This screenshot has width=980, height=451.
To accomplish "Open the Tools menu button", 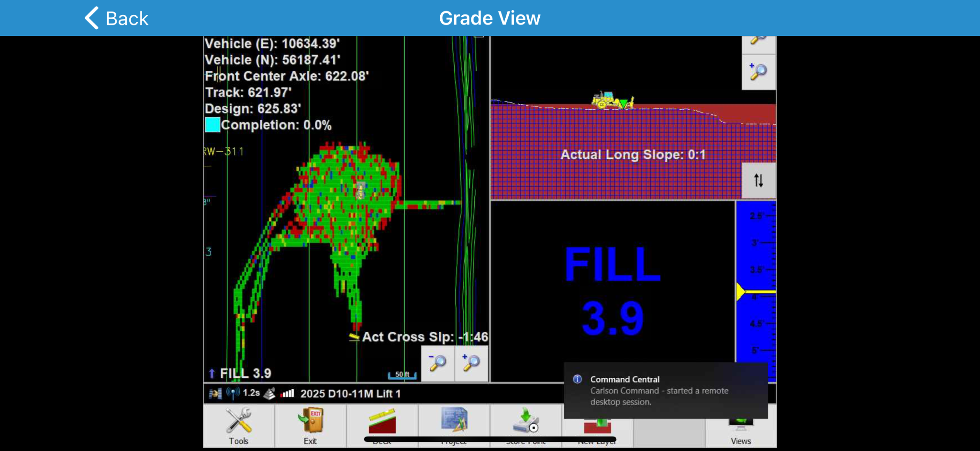I will [x=238, y=426].
